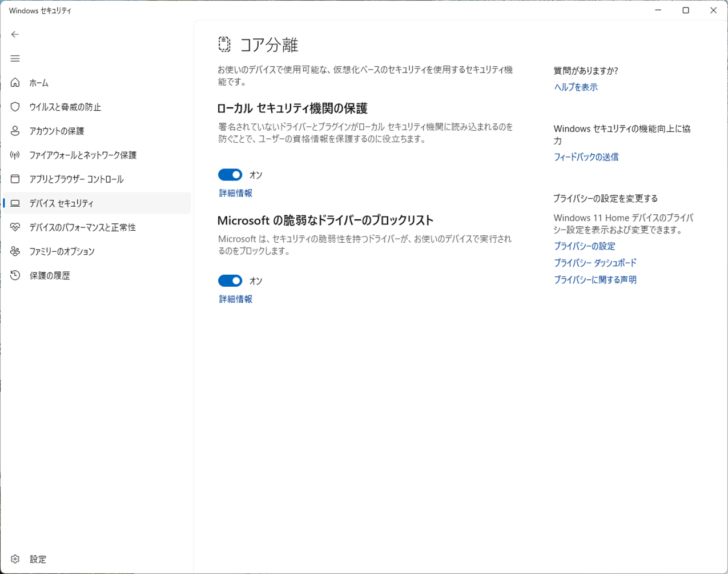Click the laptop device security icon
The image size is (728, 574).
[x=15, y=203]
